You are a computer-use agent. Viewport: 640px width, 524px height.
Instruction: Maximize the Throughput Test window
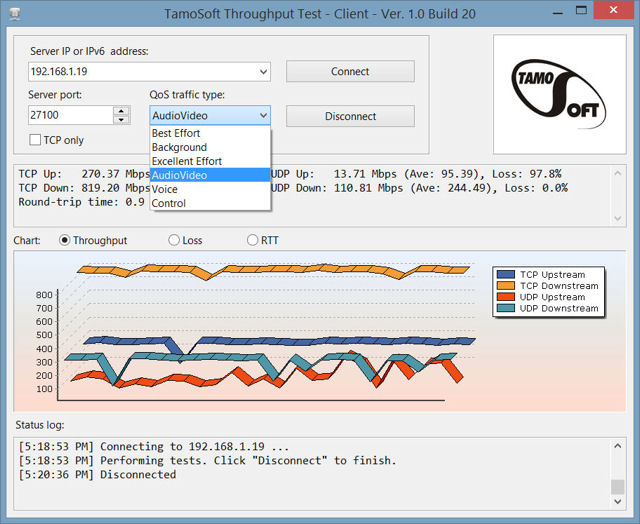(x=581, y=11)
